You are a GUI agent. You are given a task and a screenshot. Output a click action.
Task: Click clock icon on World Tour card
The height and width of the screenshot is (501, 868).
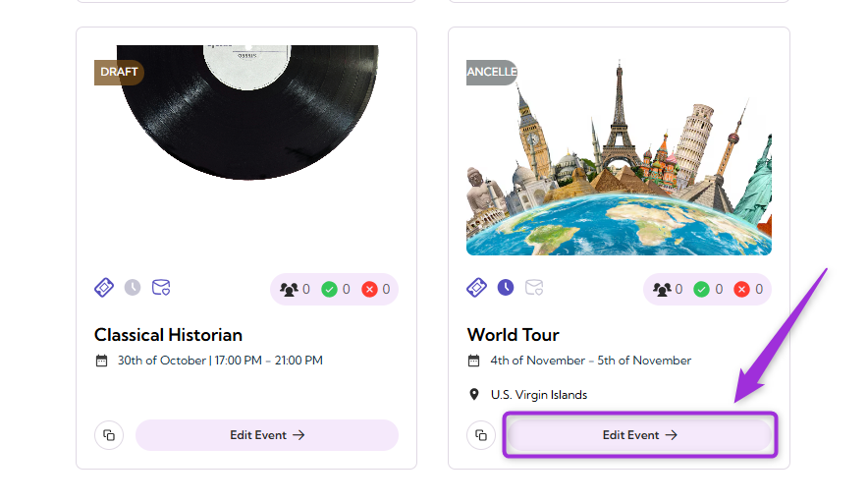pyautogui.click(x=505, y=288)
